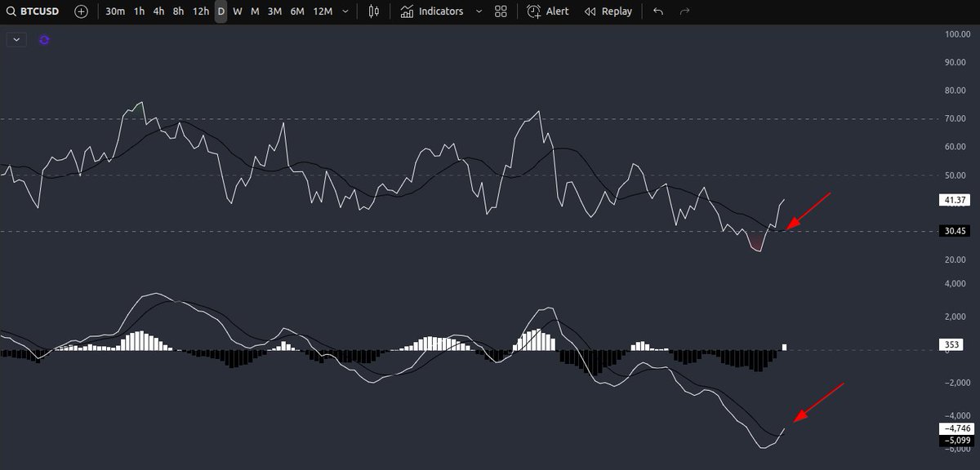Select the daily D timeframe
The height and width of the screenshot is (470, 980).
pyautogui.click(x=220, y=11)
